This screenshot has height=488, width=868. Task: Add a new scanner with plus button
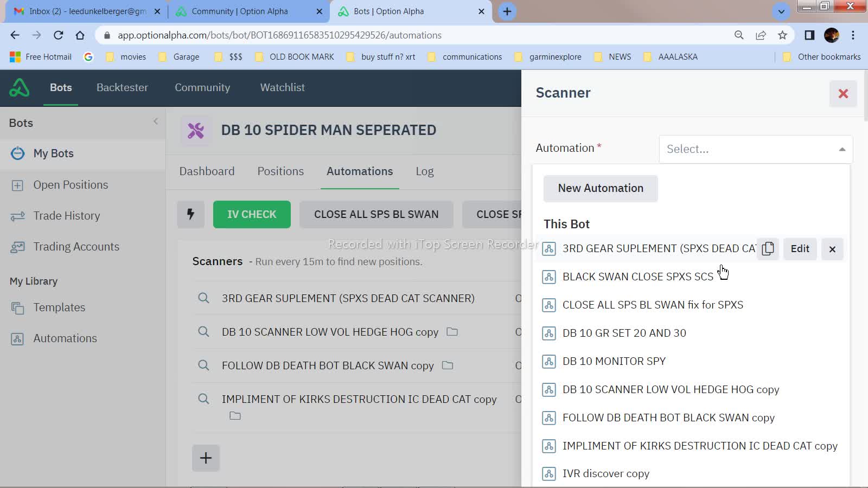click(x=206, y=458)
